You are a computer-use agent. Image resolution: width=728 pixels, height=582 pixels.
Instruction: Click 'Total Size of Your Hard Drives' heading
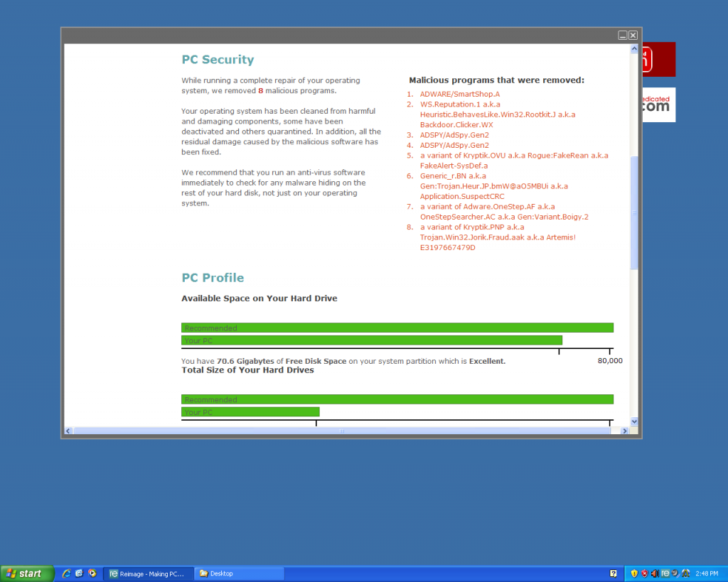click(x=247, y=370)
